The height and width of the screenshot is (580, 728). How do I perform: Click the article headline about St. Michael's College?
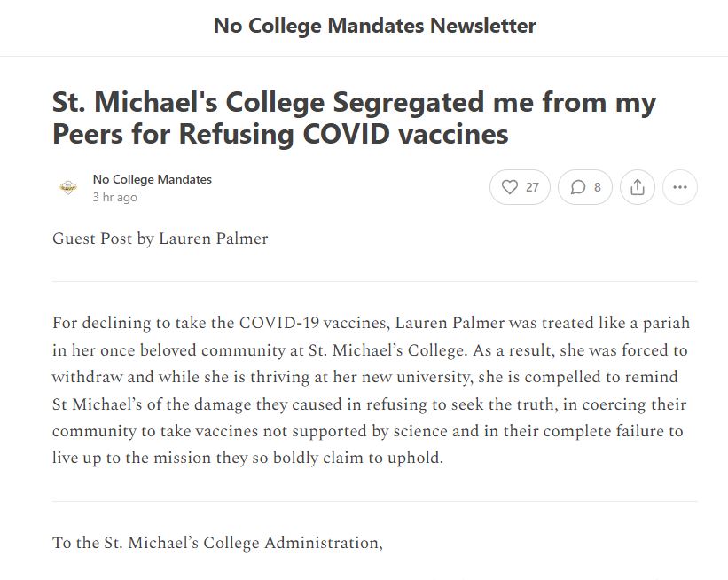click(x=354, y=118)
